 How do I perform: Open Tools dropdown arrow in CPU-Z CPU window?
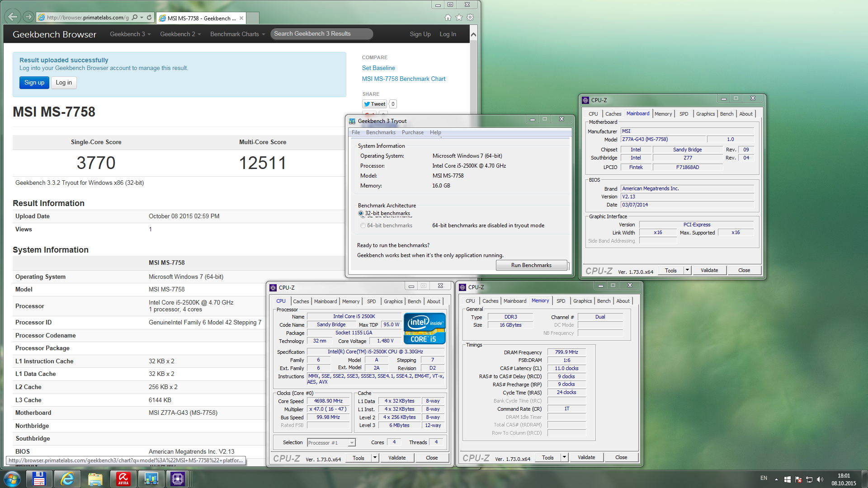(x=375, y=458)
